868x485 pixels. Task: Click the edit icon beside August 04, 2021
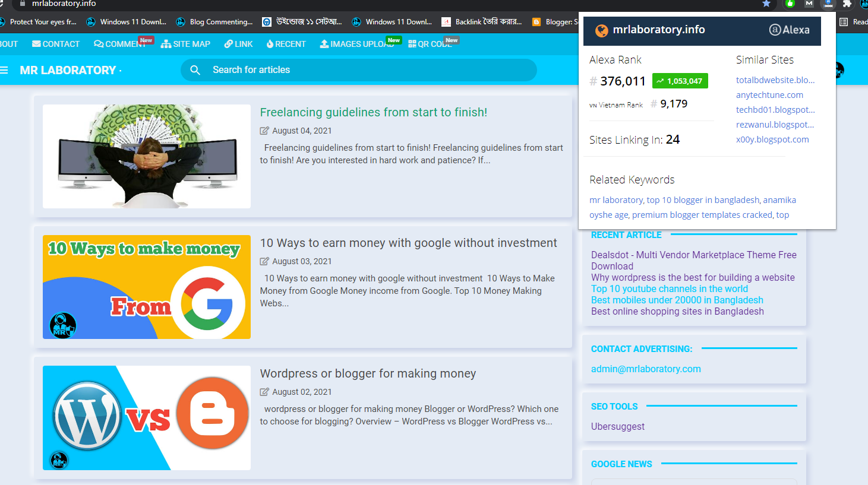coord(264,131)
